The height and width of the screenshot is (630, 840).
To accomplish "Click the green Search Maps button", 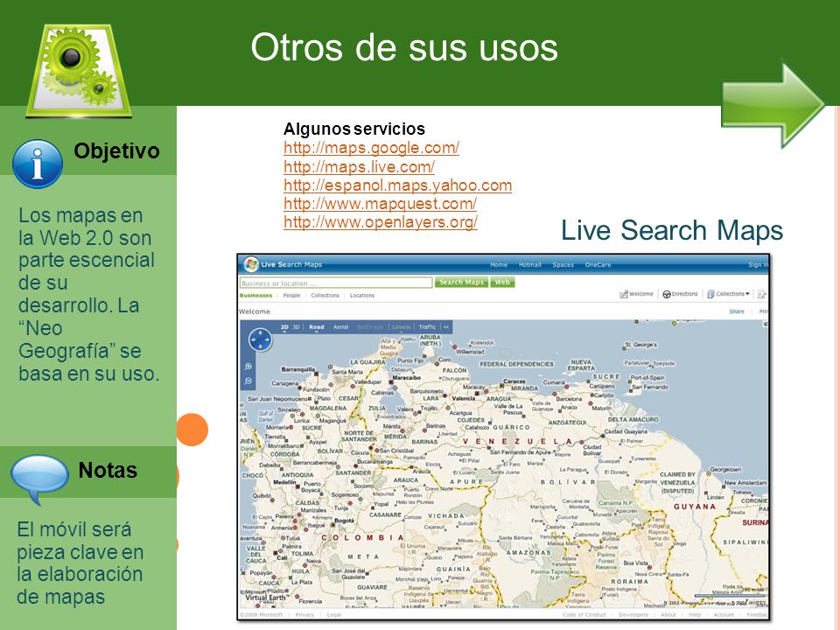I will [461, 283].
